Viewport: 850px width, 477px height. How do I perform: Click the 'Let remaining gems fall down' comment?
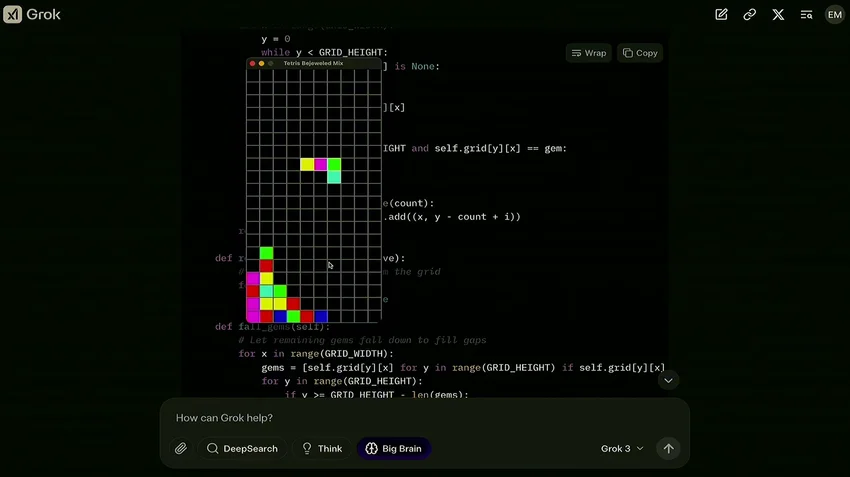[x=362, y=340]
